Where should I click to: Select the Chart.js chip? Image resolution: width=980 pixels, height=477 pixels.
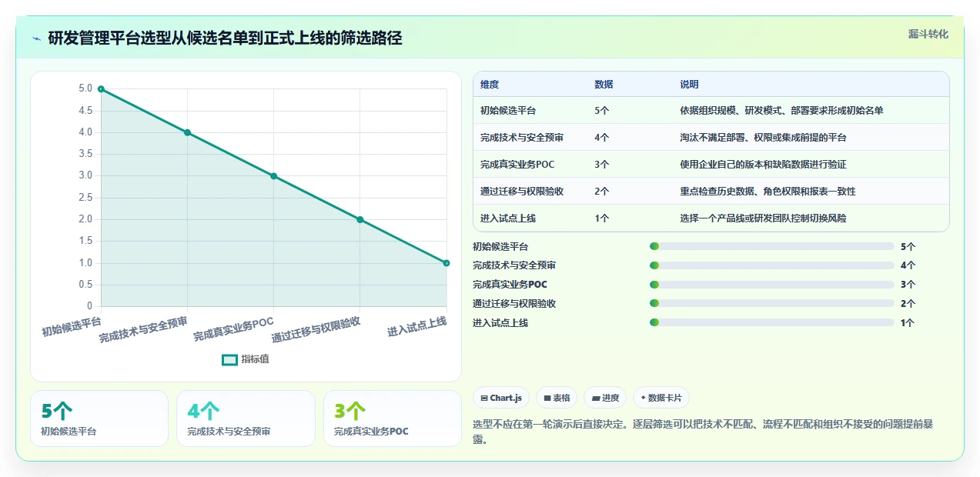[501, 398]
